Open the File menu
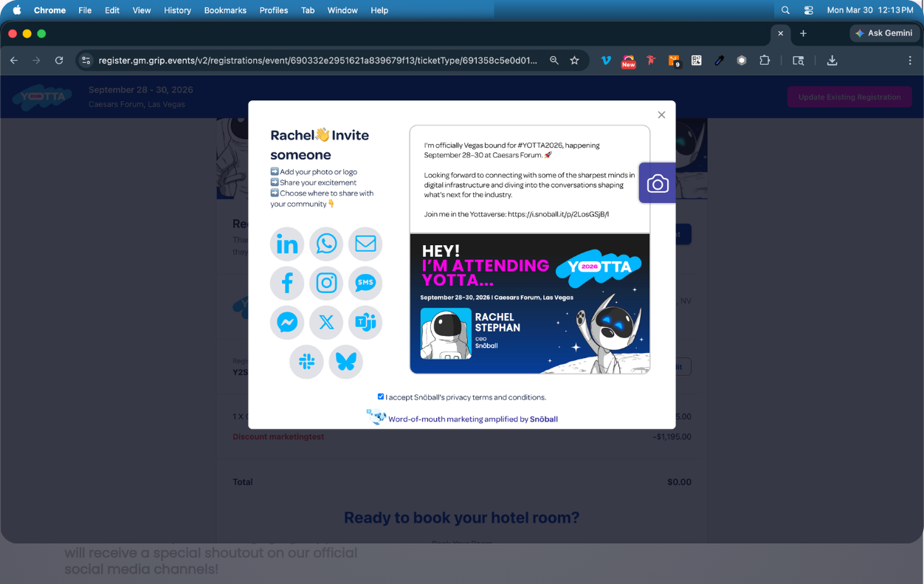 tap(85, 10)
